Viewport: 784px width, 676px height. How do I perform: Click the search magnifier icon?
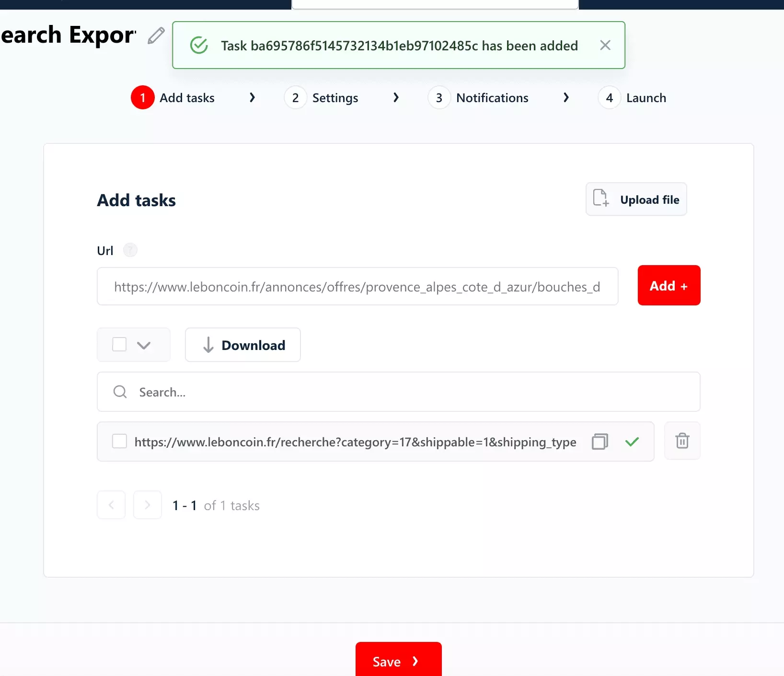pos(120,392)
